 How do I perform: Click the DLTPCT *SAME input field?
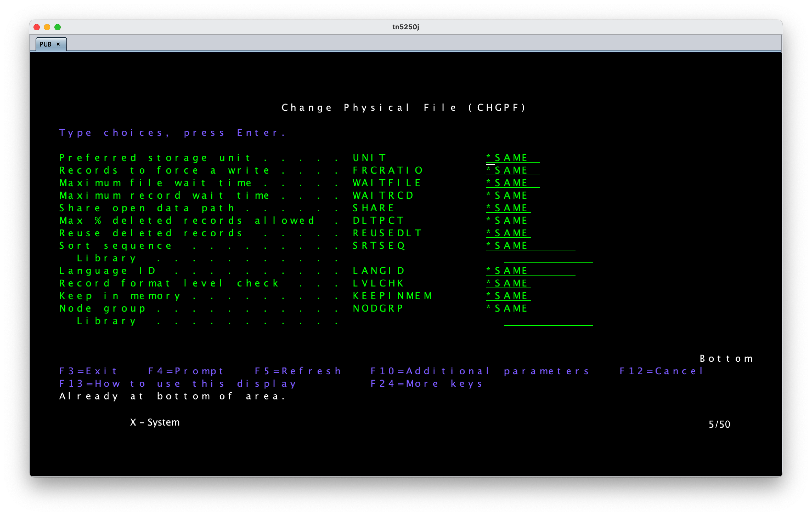pos(512,220)
